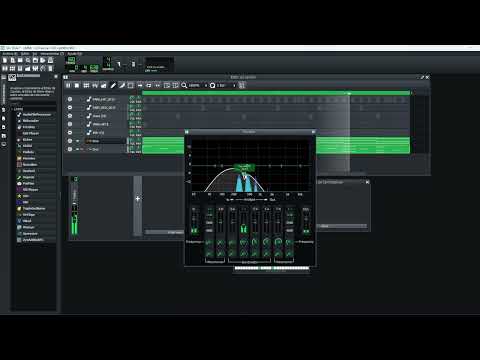Open the horizontal zoom percentage dropdown
480x360 pixels.
(x=198, y=86)
